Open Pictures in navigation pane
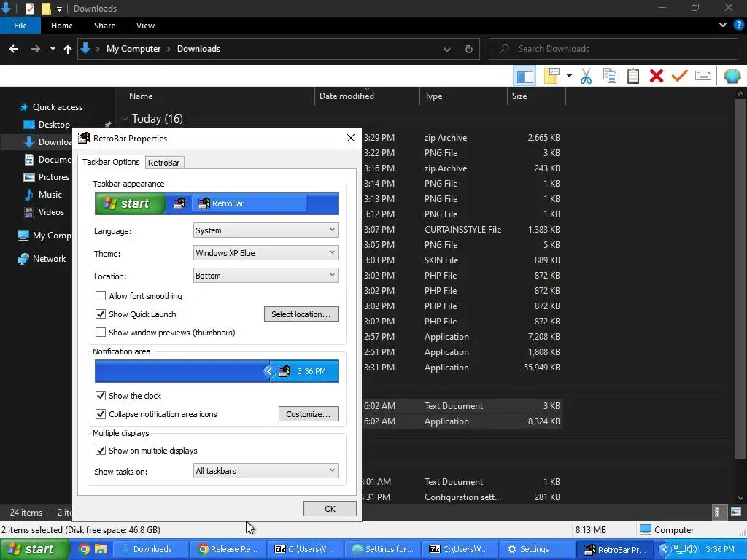 (x=54, y=176)
